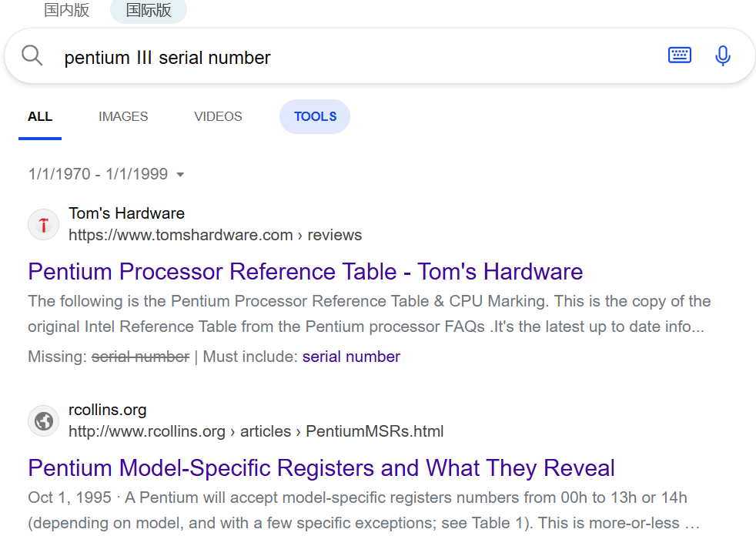Open Pentium Model-Specific Registers result link
This screenshot has height=536, width=756.
tap(321, 467)
